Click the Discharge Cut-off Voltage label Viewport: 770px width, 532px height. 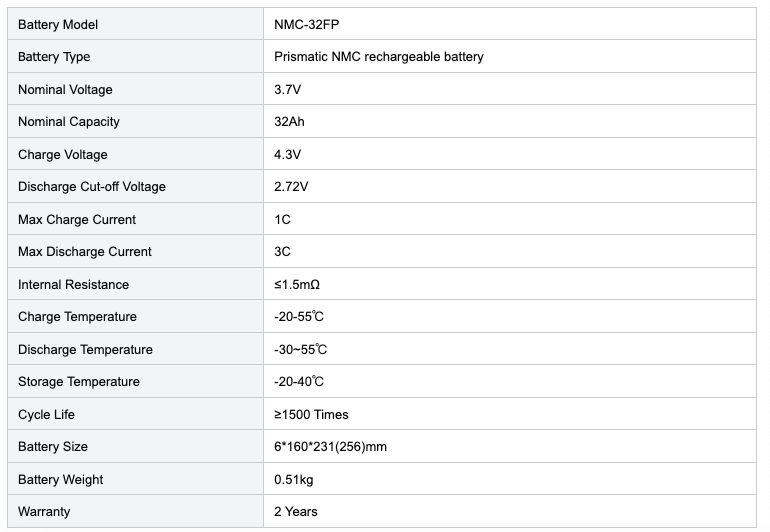92,187
